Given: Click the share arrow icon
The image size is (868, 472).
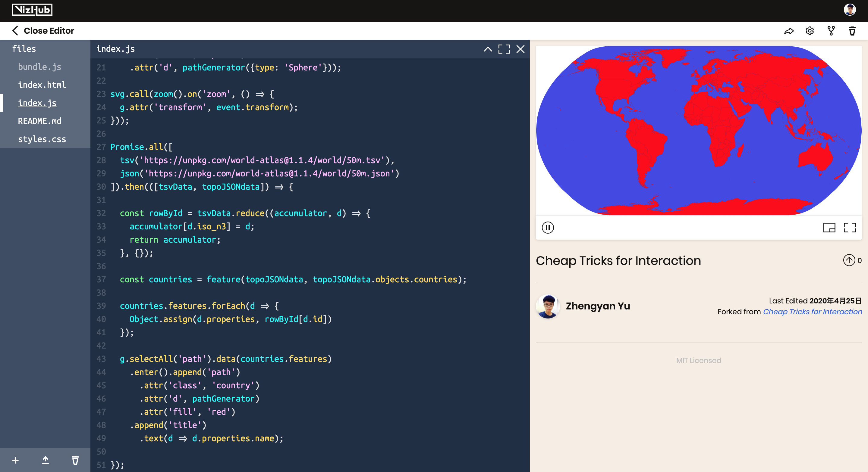Looking at the screenshot, I should (x=788, y=31).
